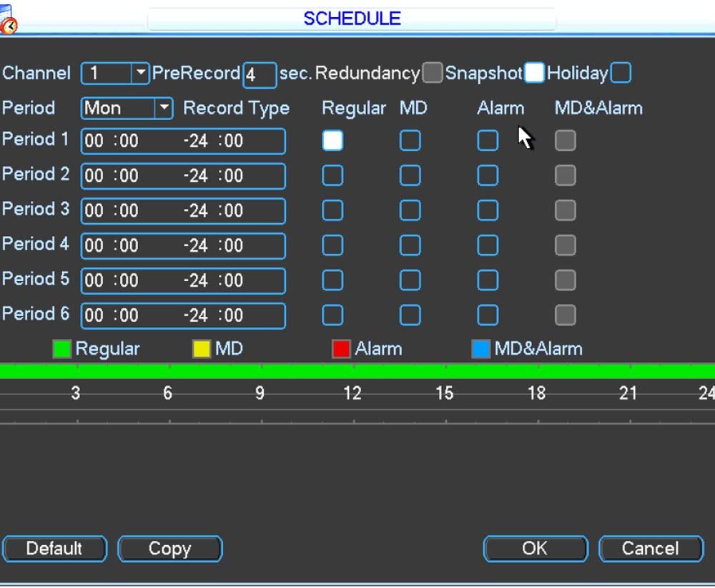Viewport: 715px width, 588px height.
Task: Enable Alarm checkbox for Period 6
Action: point(488,315)
